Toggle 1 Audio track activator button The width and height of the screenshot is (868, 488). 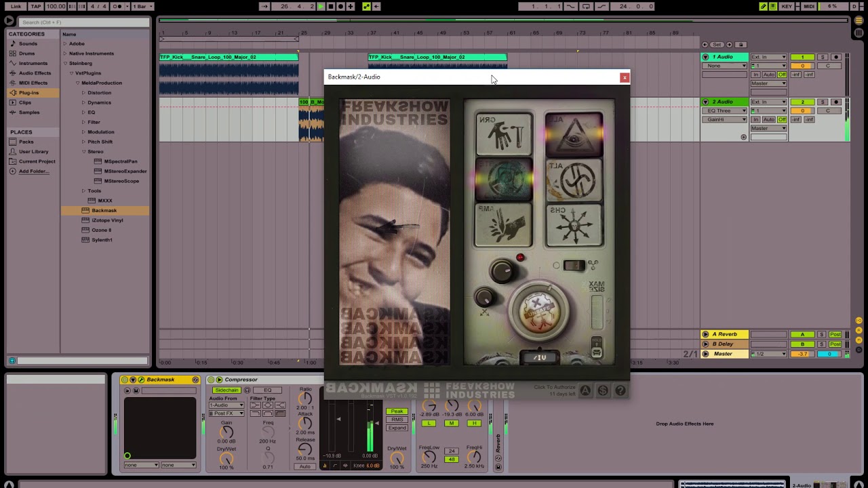coord(802,57)
